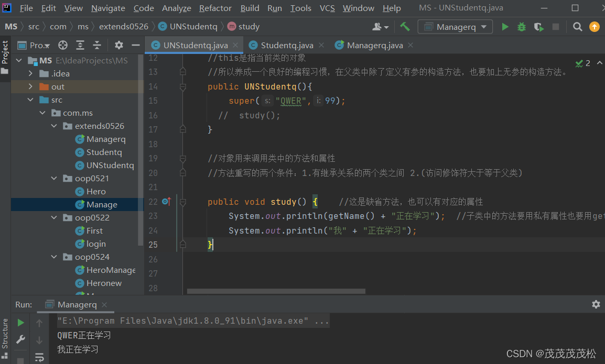Screen dimensions: 605x364
Task: Open the Build menu
Action: pos(250,8)
